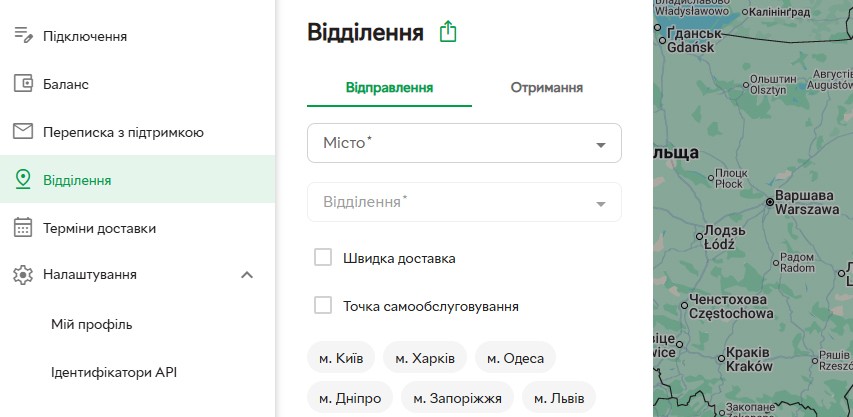Click the Місто dropdown arrow
The height and width of the screenshot is (417, 853).
click(x=601, y=145)
